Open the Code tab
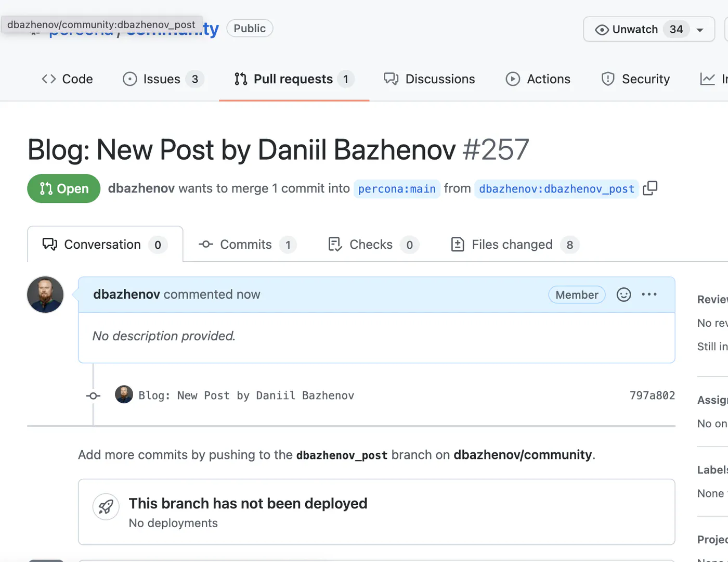 pyautogui.click(x=67, y=79)
